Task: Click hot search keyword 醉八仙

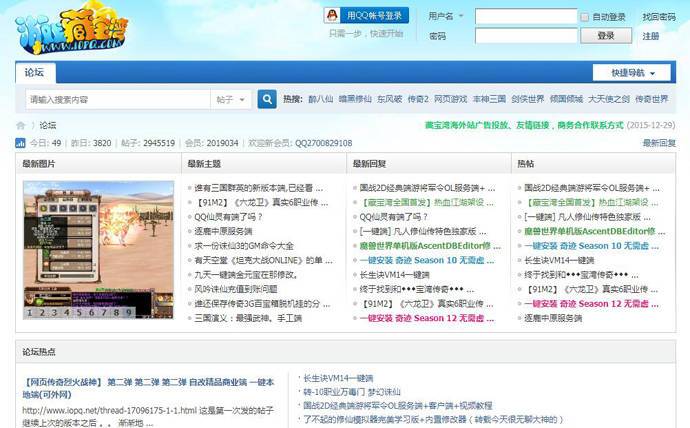Action: point(321,99)
